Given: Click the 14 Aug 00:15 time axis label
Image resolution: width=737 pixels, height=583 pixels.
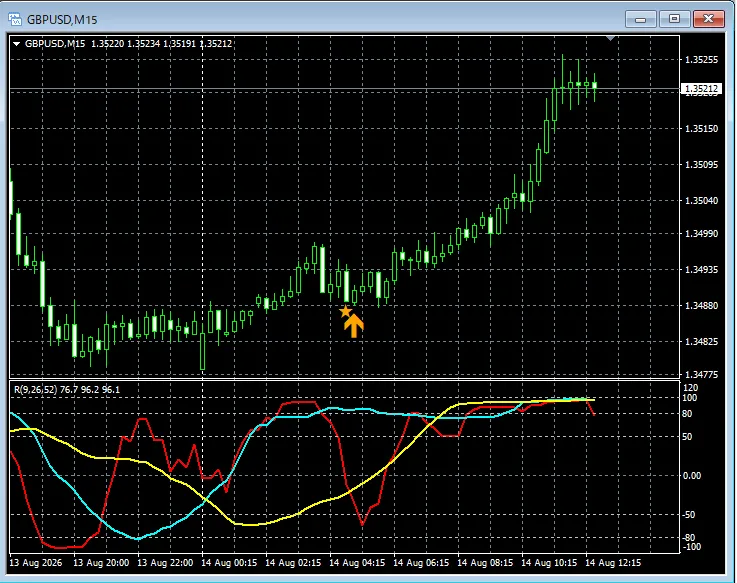Looking at the screenshot, I should pos(229,563).
